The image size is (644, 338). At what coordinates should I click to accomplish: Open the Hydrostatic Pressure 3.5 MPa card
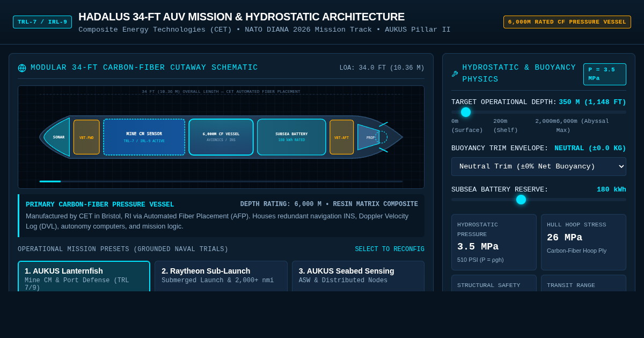tap(494, 242)
